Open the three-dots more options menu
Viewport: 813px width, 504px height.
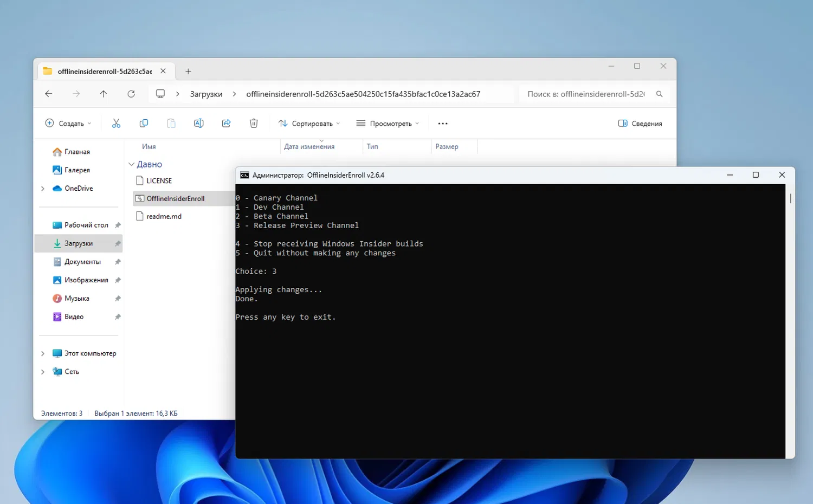coord(443,124)
